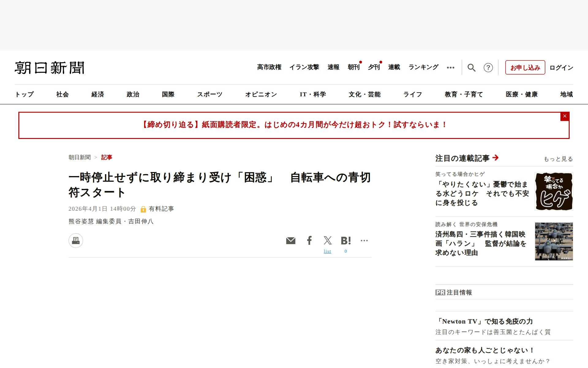Click the ログイン login link

(x=561, y=67)
